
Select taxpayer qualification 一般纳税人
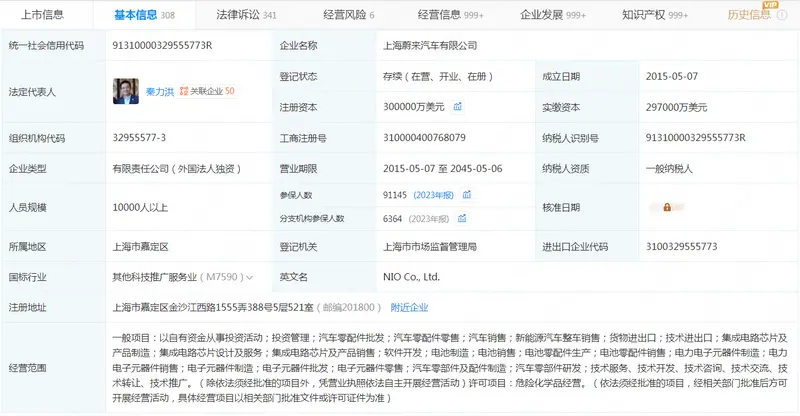point(669,168)
